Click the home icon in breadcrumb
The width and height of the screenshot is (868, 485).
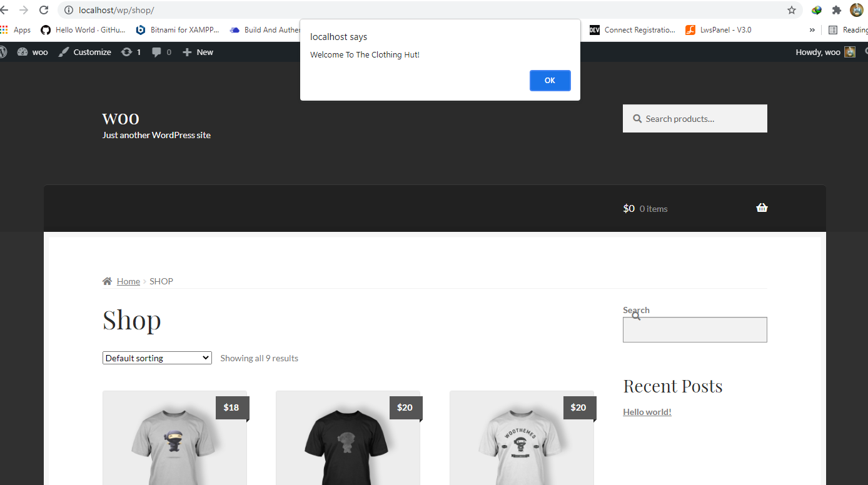[x=108, y=281]
